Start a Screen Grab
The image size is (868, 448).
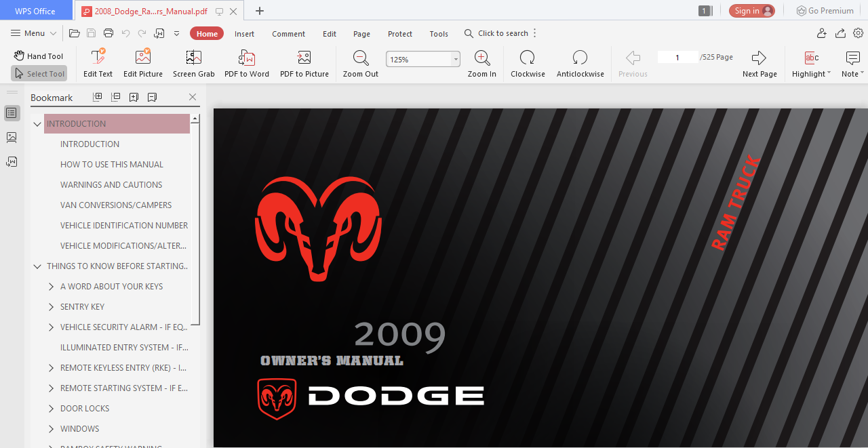point(194,64)
